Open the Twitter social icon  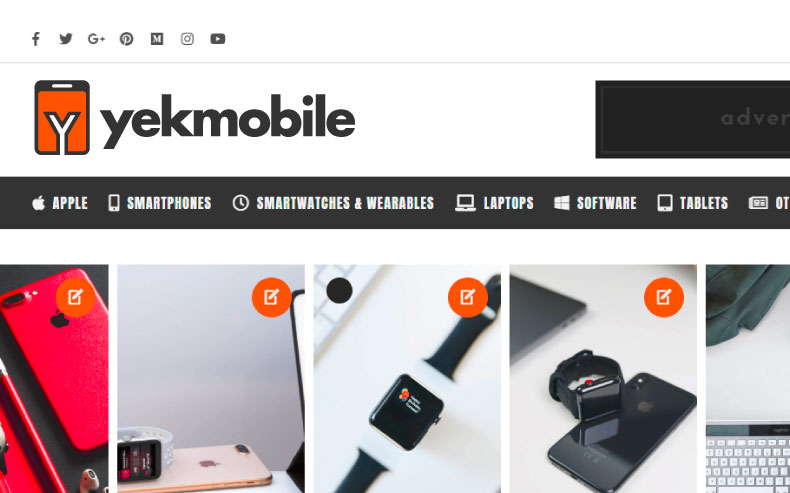point(66,39)
